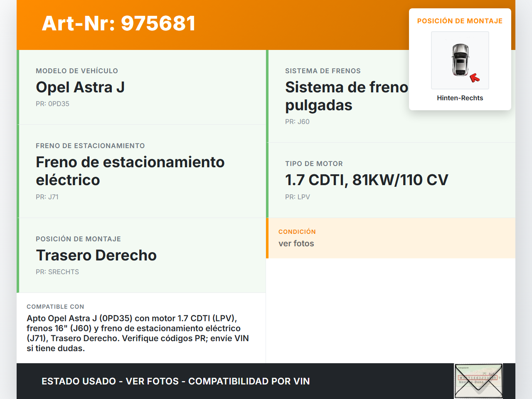Image resolution: width=532 pixels, height=399 pixels.
Task: Click the orange Condición label
Action: pyautogui.click(x=297, y=231)
